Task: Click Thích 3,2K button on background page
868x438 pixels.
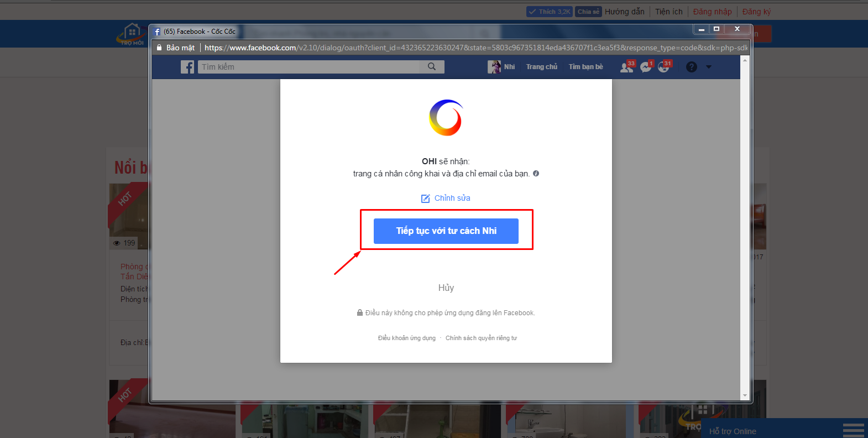Action: (549, 12)
